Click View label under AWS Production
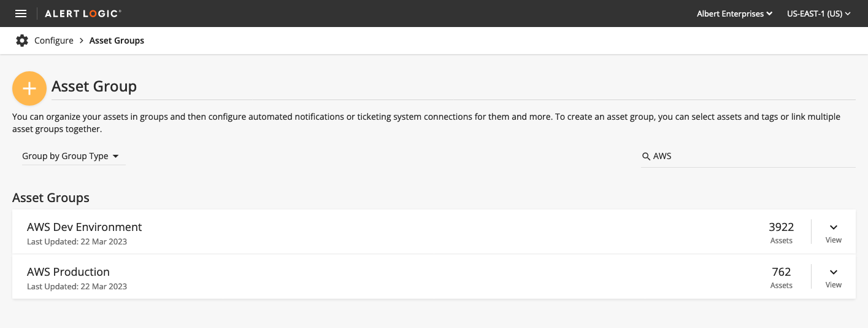Image resolution: width=868 pixels, height=328 pixels. point(834,285)
